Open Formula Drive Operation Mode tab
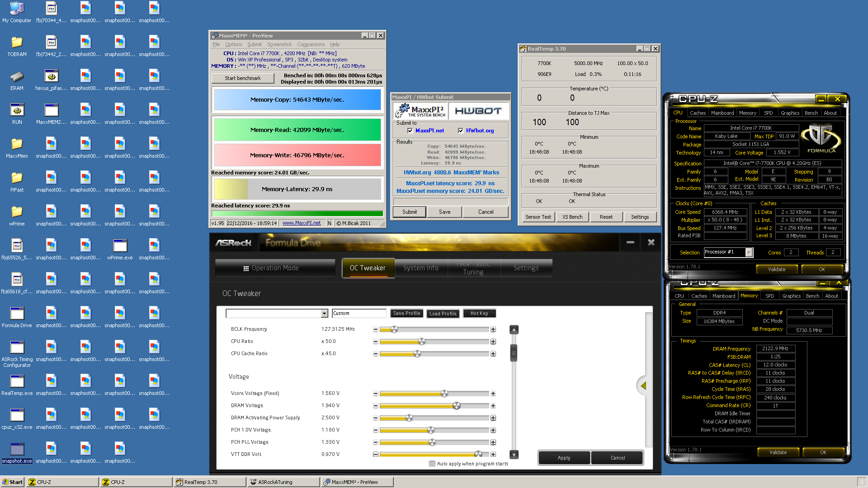The height and width of the screenshot is (488, 868). point(275,268)
